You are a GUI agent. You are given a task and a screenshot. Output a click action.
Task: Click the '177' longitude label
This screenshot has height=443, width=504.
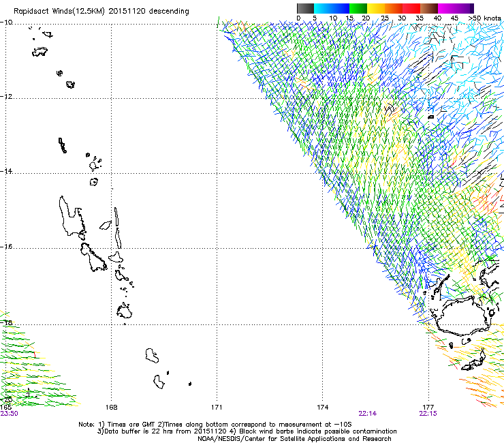point(428,408)
